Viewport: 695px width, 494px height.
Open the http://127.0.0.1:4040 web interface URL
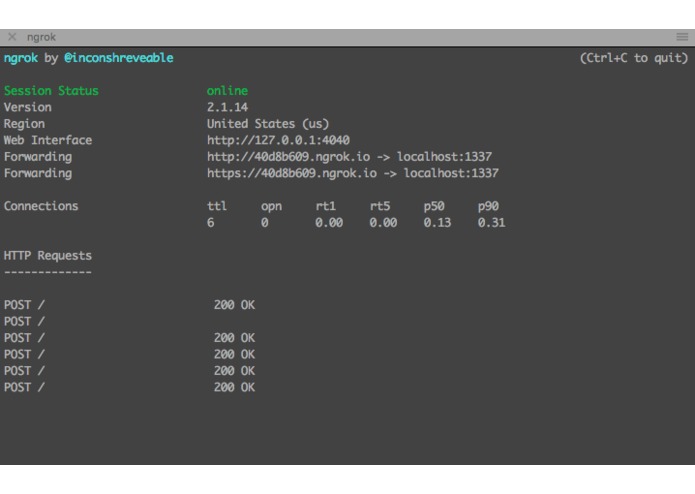click(278, 140)
